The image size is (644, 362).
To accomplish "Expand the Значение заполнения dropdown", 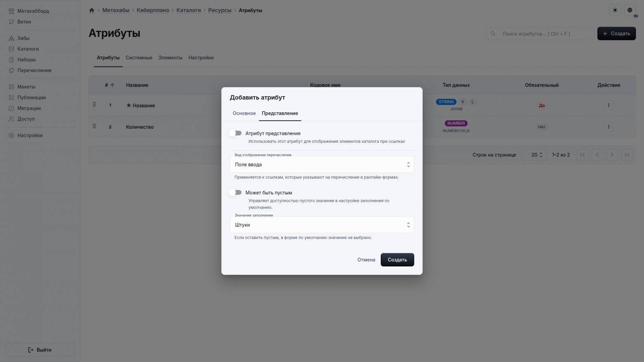I will [x=322, y=225].
